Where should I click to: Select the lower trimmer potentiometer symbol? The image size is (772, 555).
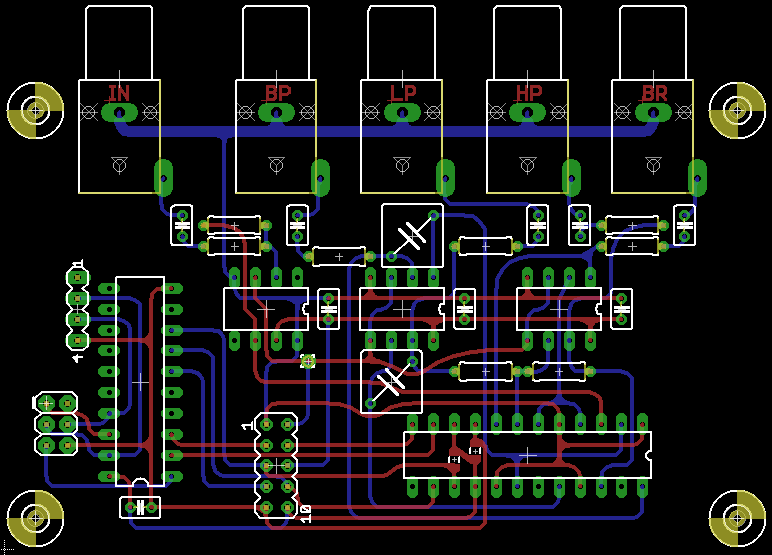391,381
